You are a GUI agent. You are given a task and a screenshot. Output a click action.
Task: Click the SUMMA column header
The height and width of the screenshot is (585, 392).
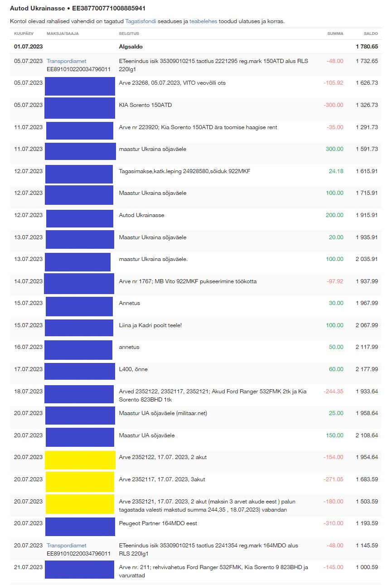pos(335,34)
